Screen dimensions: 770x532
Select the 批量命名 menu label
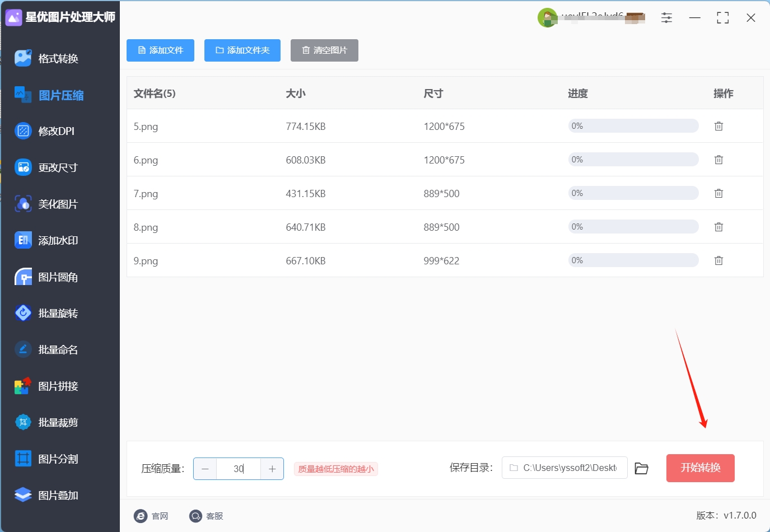click(x=58, y=350)
